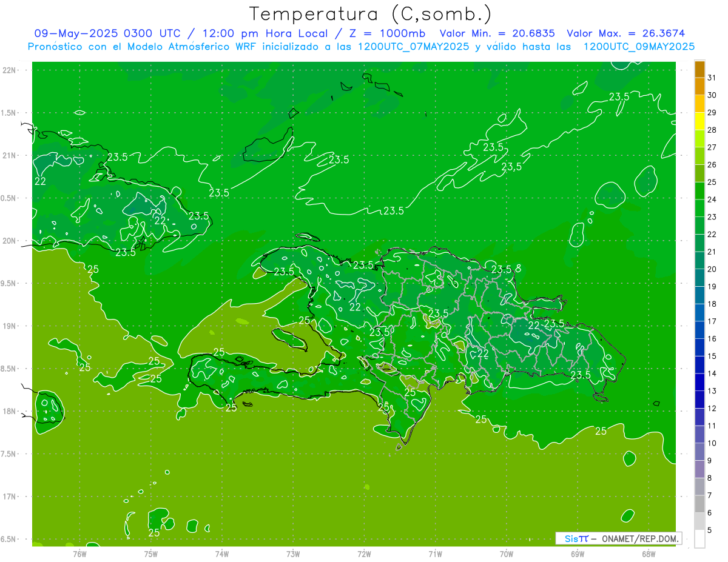Pick legend swatch between 18 and 19

coord(699,295)
